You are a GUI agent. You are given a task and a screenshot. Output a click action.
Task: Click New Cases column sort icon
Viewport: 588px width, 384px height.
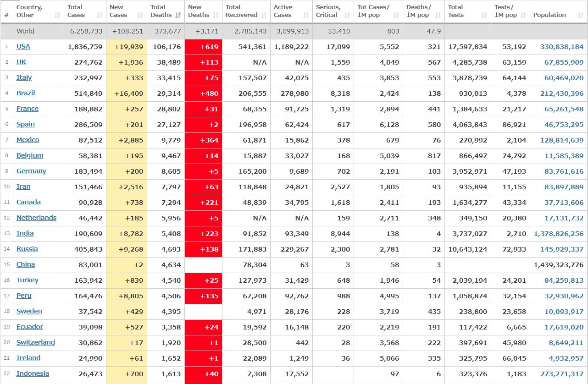point(140,15)
